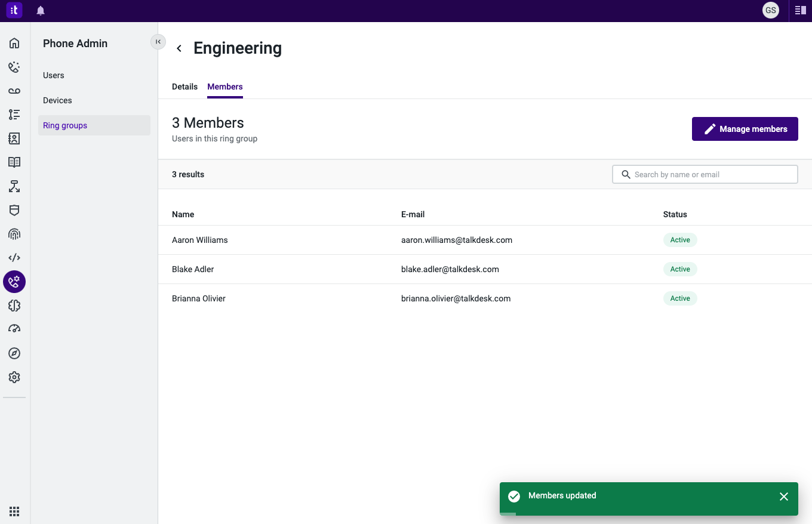
Task: Open the code brackets icon in sidebar
Action: coord(14,258)
